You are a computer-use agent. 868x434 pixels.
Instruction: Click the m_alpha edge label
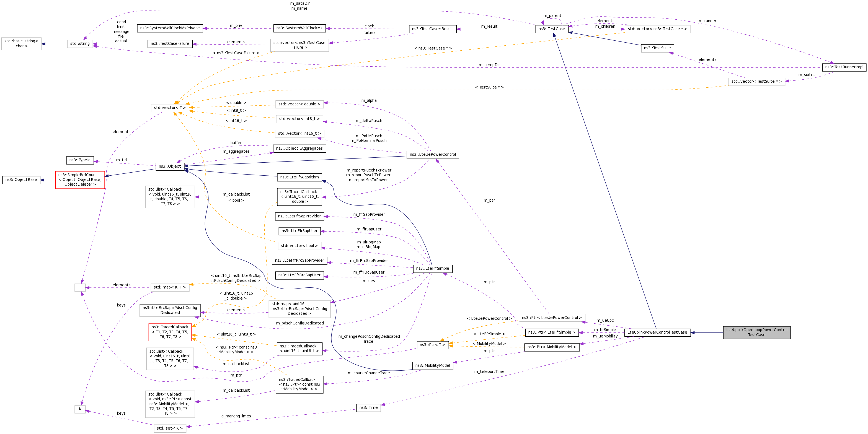(369, 101)
